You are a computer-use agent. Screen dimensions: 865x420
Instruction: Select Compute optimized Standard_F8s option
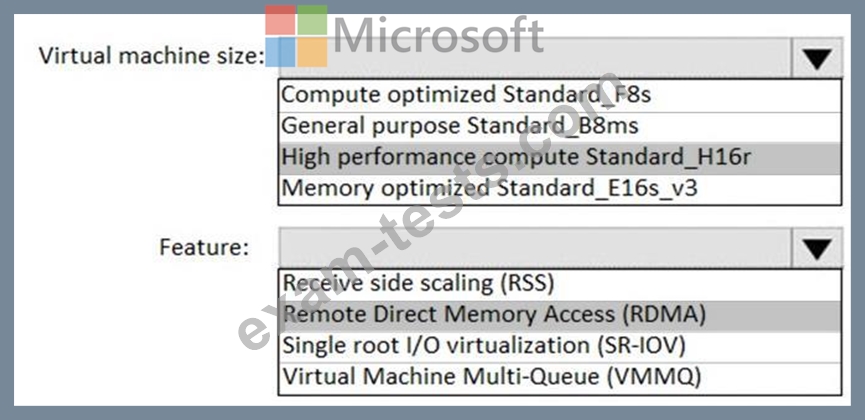click(560, 95)
